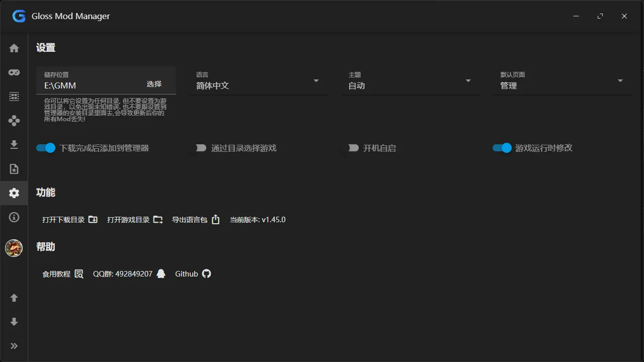
Task: Expand the 主题 theme dropdown
Action: point(468,80)
